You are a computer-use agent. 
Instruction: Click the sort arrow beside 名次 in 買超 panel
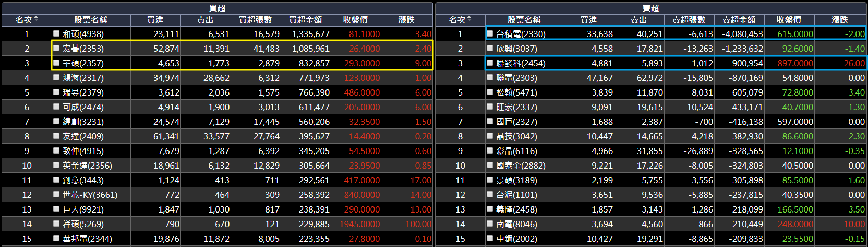tap(35, 19)
